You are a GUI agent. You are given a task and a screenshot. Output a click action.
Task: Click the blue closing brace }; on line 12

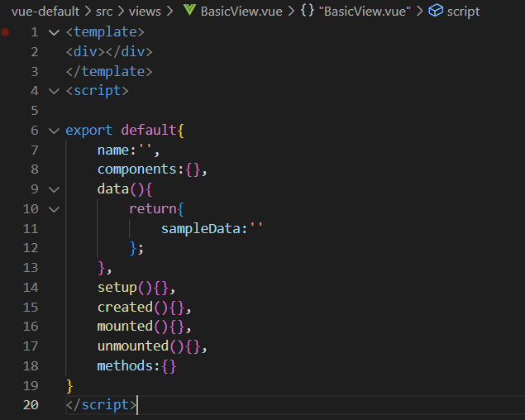pos(136,249)
